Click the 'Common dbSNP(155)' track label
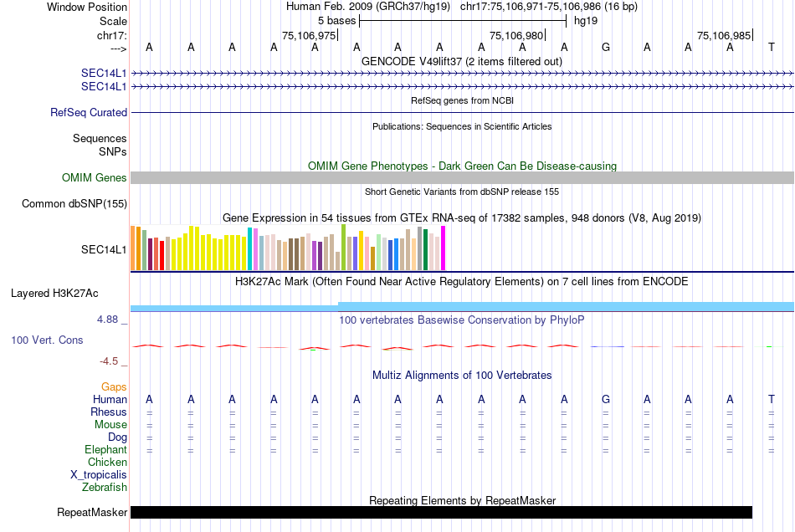 (74, 203)
